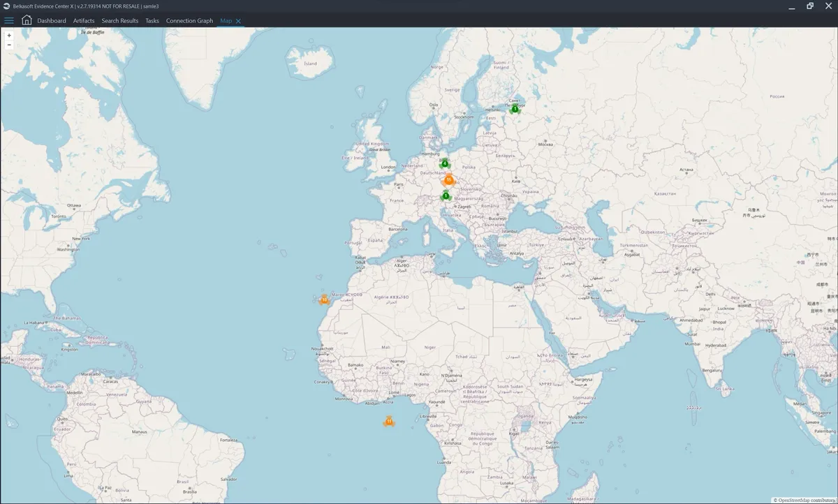Click the orange "15" cluster marker near Czechia
This screenshot has height=504, width=838.
click(449, 179)
